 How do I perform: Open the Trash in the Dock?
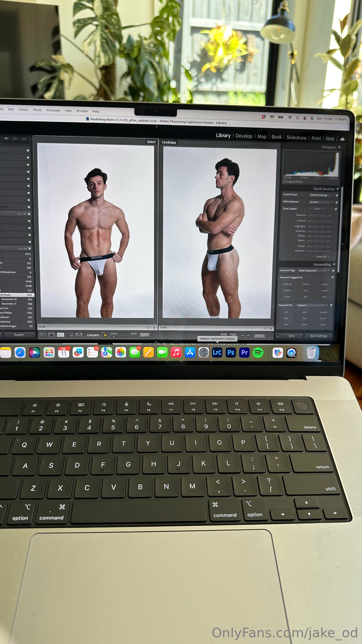pyautogui.click(x=311, y=353)
